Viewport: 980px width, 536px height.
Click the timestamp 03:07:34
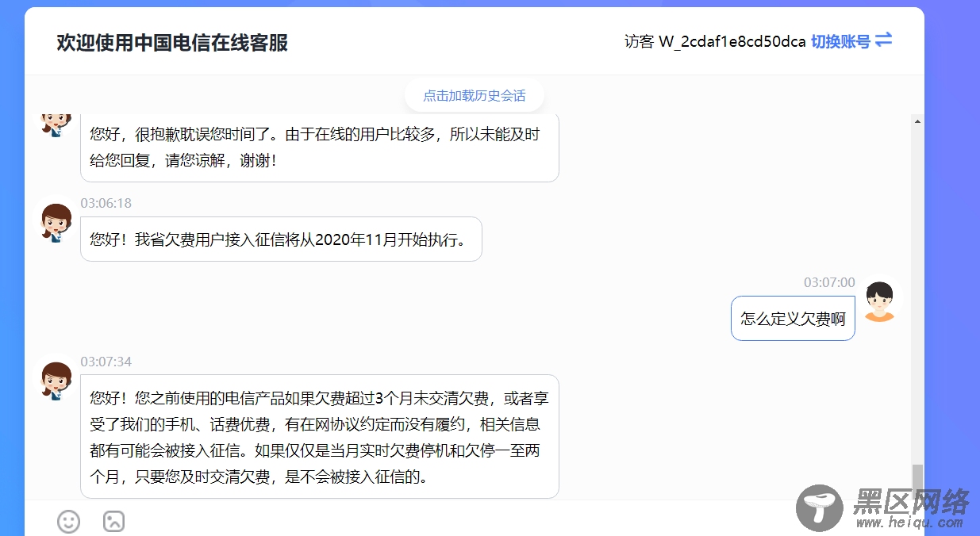click(x=106, y=362)
